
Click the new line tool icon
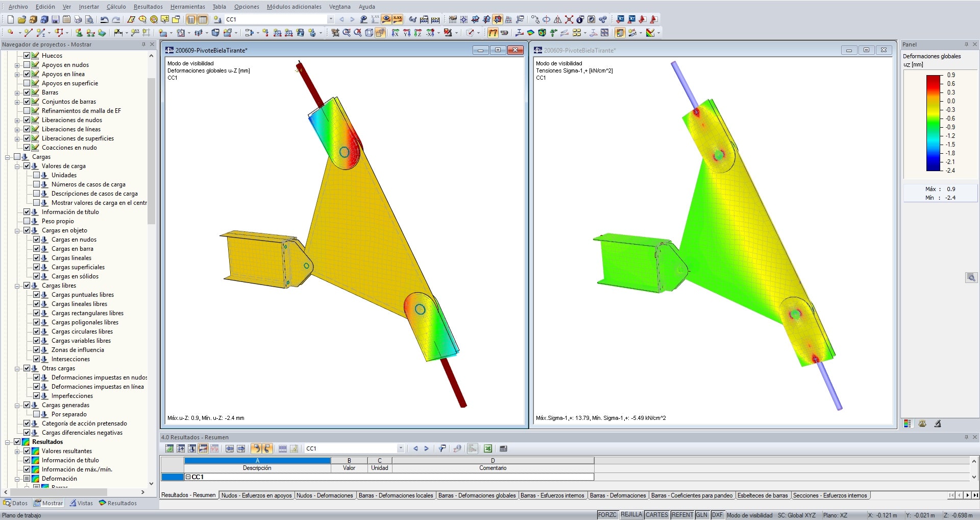coord(28,33)
